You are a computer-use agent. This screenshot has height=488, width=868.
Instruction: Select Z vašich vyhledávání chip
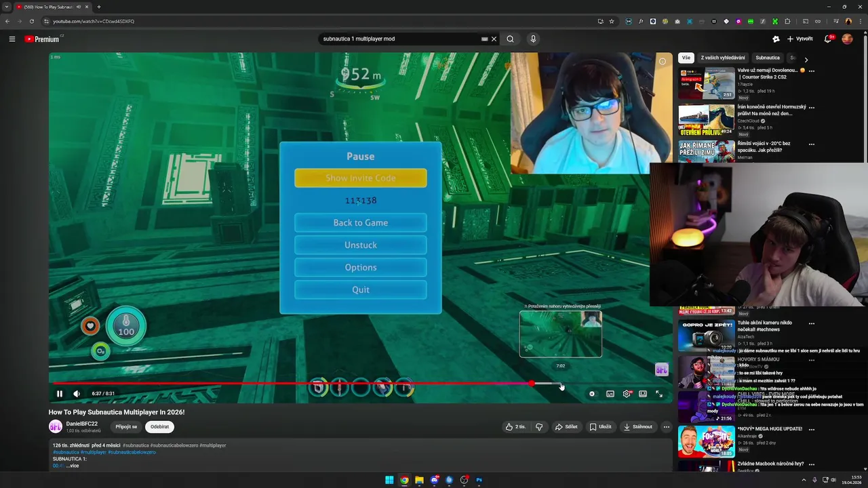[723, 58]
